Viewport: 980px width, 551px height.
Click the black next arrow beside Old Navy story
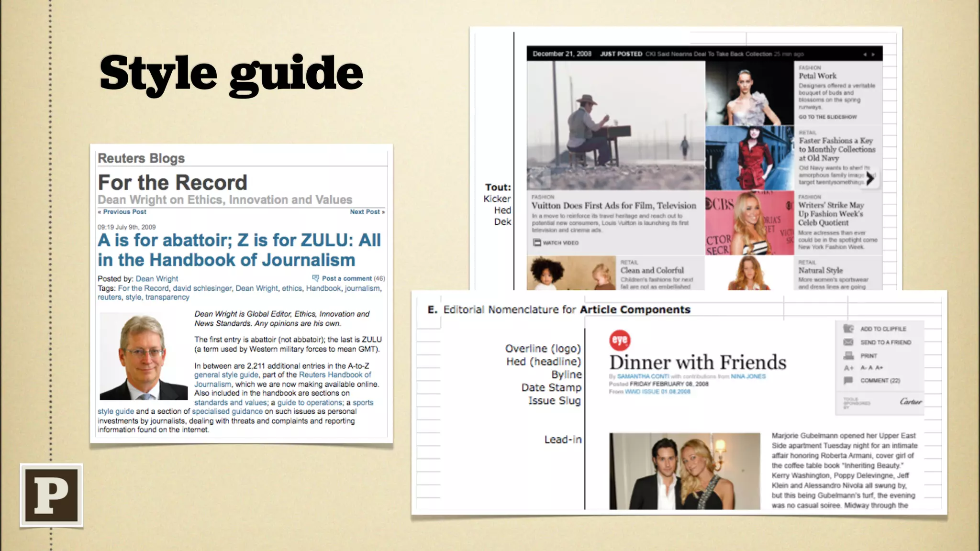tap(870, 179)
